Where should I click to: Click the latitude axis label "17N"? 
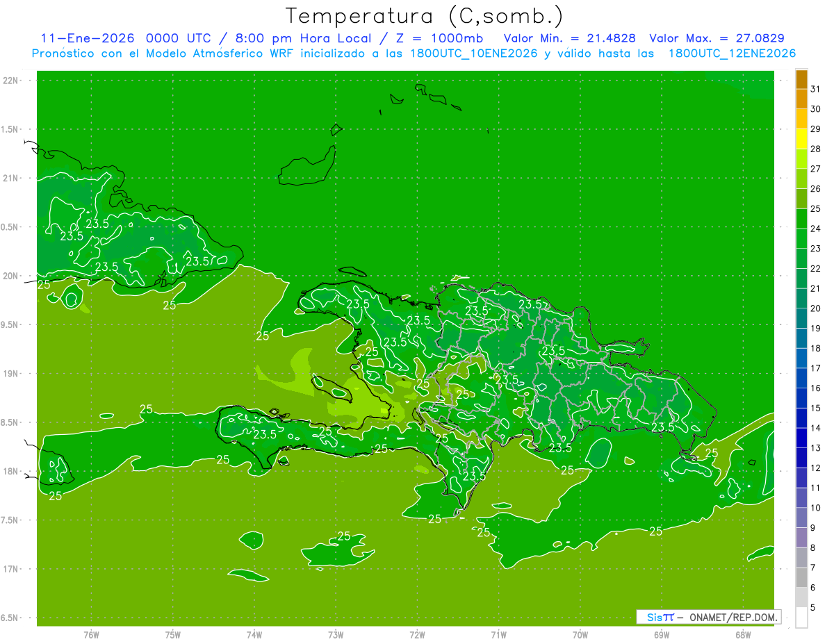(x=11, y=569)
